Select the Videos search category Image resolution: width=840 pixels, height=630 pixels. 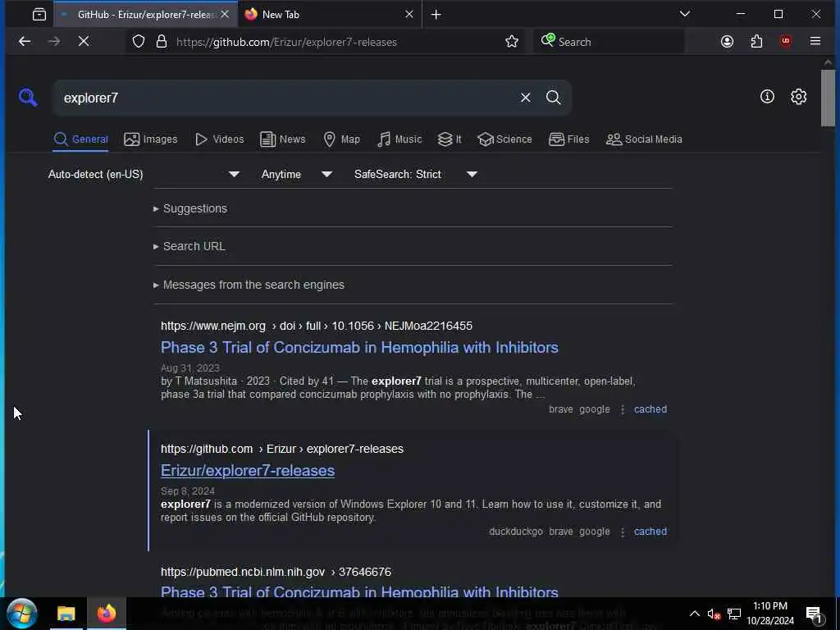220,139
